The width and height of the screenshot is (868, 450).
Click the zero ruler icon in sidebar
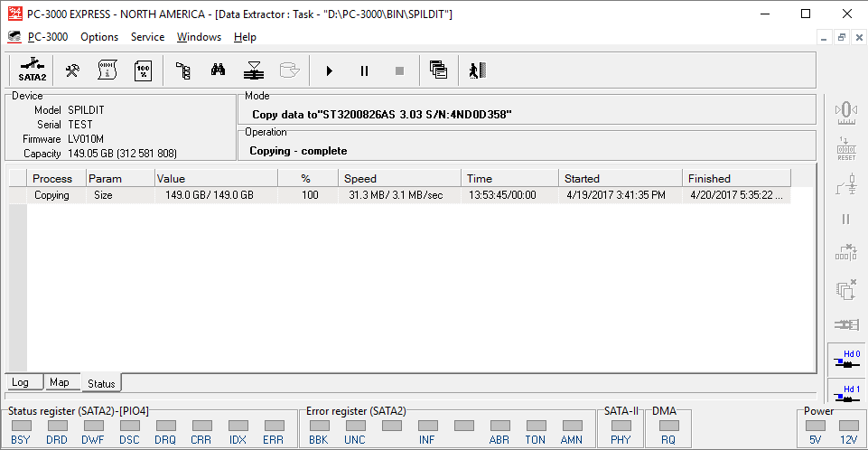pos(845,113)
